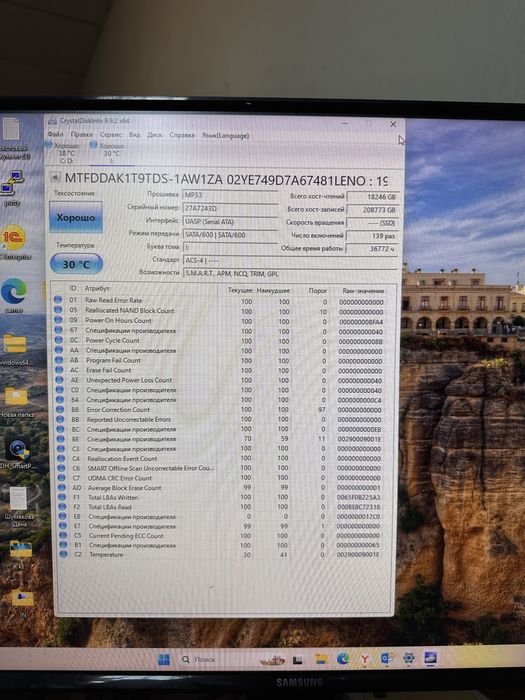Click status icon of Reported Uncorrectable Errors
The width and height of the screenshot is (525, 700).
tap(60, 419)
